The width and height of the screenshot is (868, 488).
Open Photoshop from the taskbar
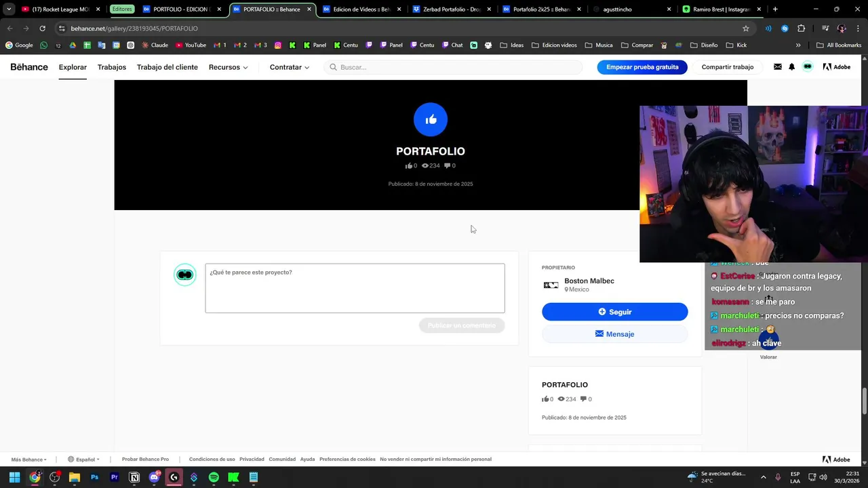(x=94, y=477)
